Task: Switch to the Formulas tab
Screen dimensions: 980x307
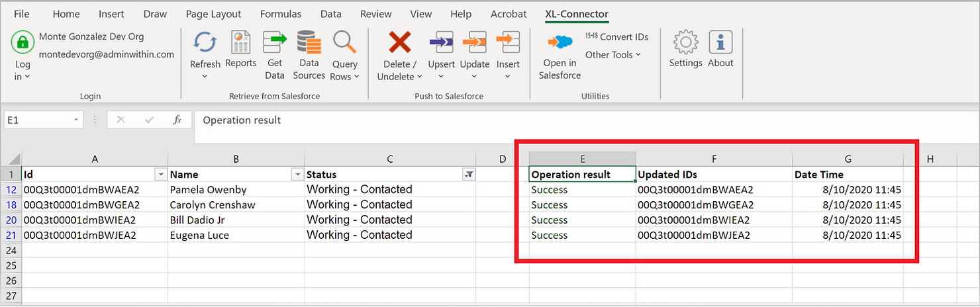Action: (281, 14)
